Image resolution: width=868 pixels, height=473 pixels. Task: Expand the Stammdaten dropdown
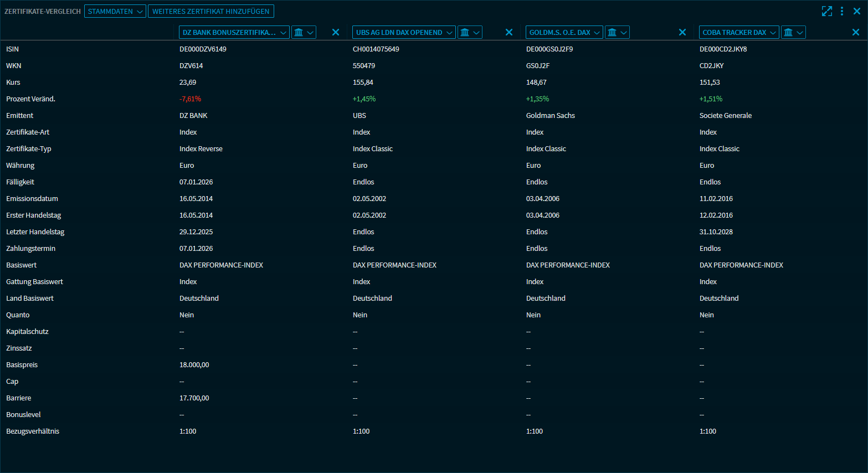(x=115, y=11)
